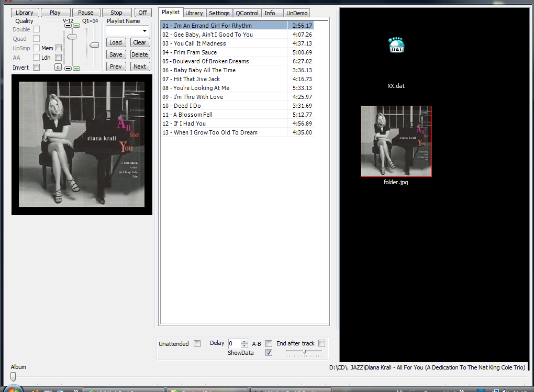Stop playback with the Stop button

tap(116, 13)
